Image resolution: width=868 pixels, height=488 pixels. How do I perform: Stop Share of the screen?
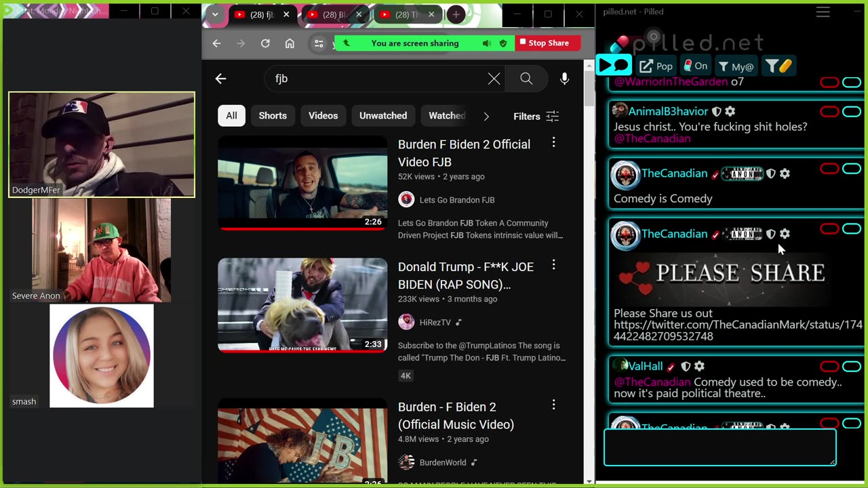(547, 43)
